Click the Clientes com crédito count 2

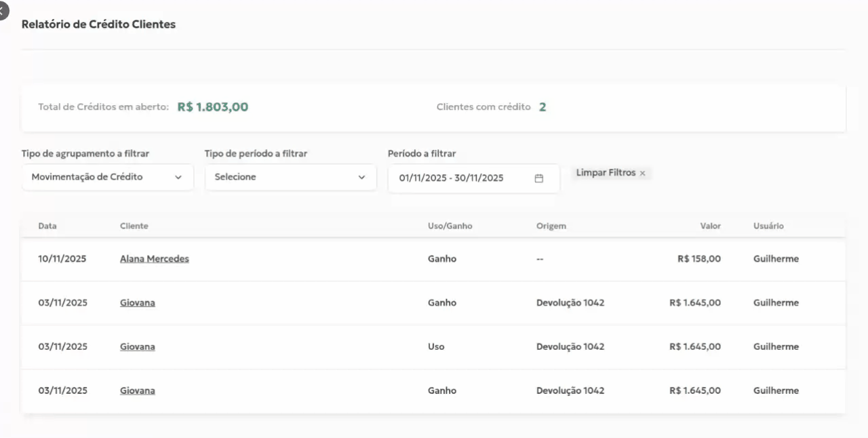542,107
